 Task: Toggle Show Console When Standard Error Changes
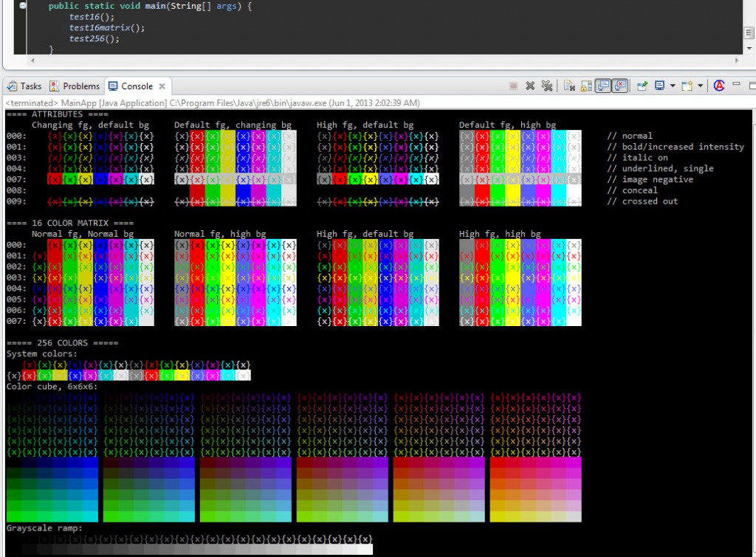click(x=621, y=85)
